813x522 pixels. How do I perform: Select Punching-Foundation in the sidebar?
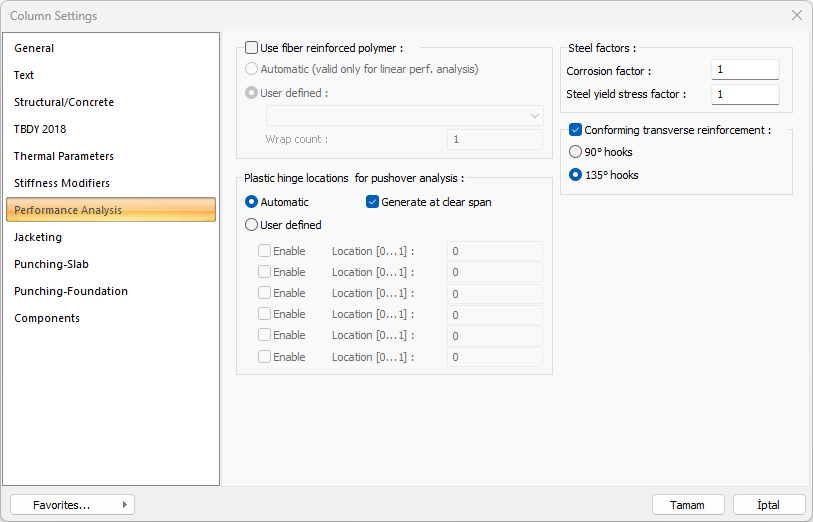click(71, 291)
